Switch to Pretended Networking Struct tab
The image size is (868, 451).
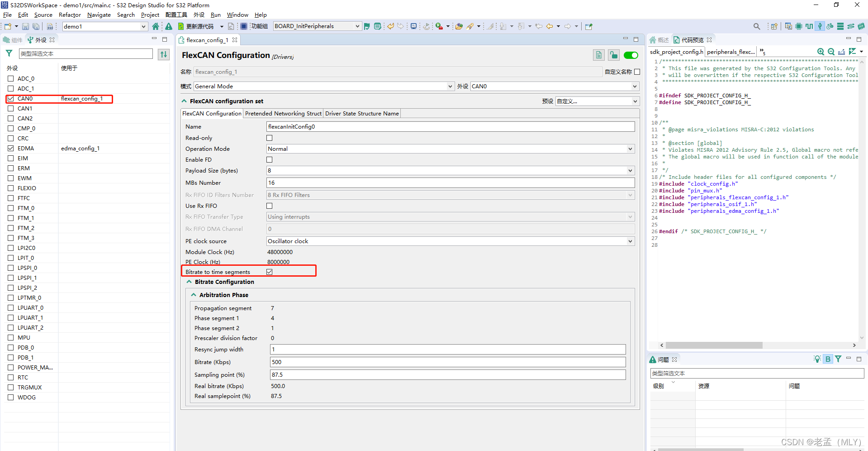pyautogui.click(x=283, y=113)
